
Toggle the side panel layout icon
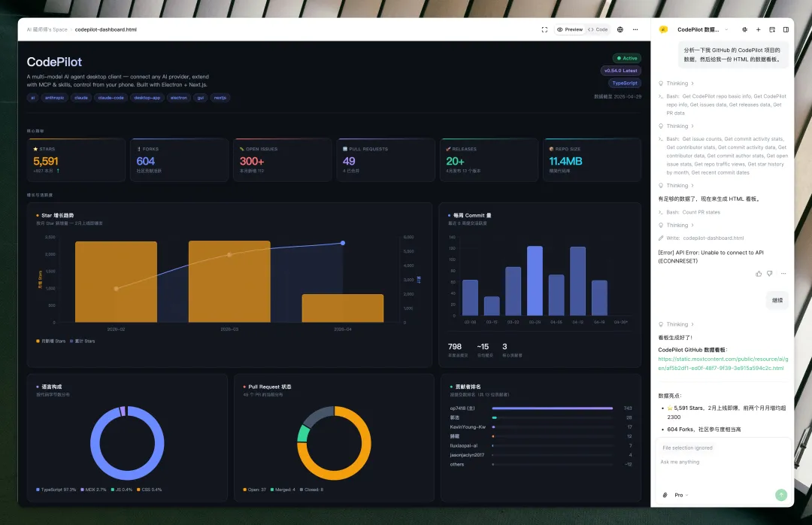pos(786,29)
